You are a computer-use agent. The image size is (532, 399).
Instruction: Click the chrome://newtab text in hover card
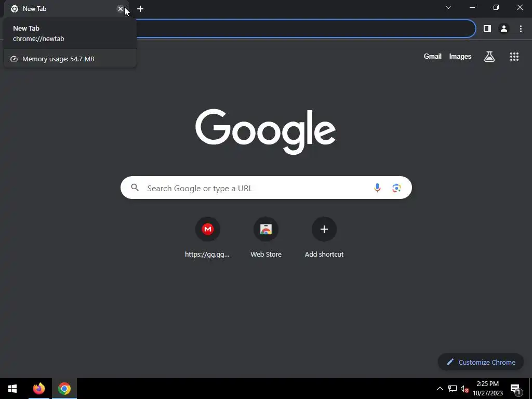pos(38,38)
